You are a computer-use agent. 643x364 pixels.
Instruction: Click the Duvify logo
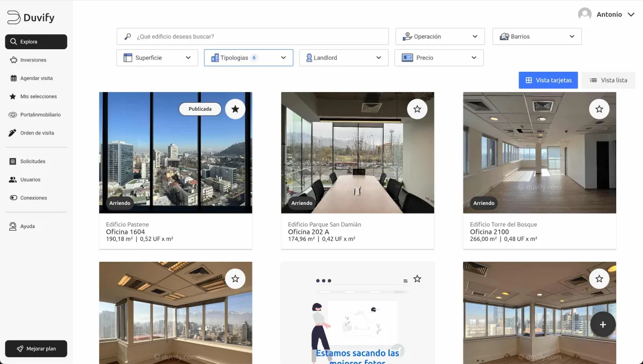[31, 18]
